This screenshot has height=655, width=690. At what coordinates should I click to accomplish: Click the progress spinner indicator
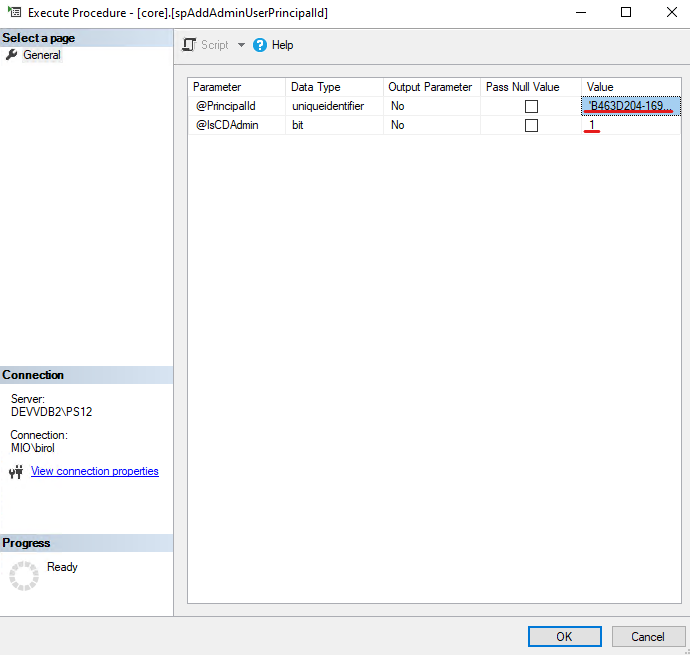[x=24, y=576]
